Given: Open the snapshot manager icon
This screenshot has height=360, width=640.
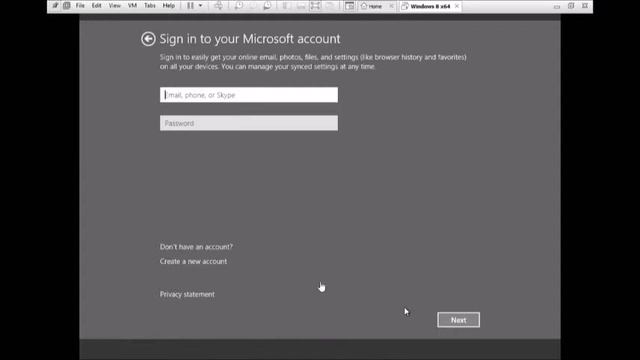Looking at the screenshot, I should [x=267, y=6].
